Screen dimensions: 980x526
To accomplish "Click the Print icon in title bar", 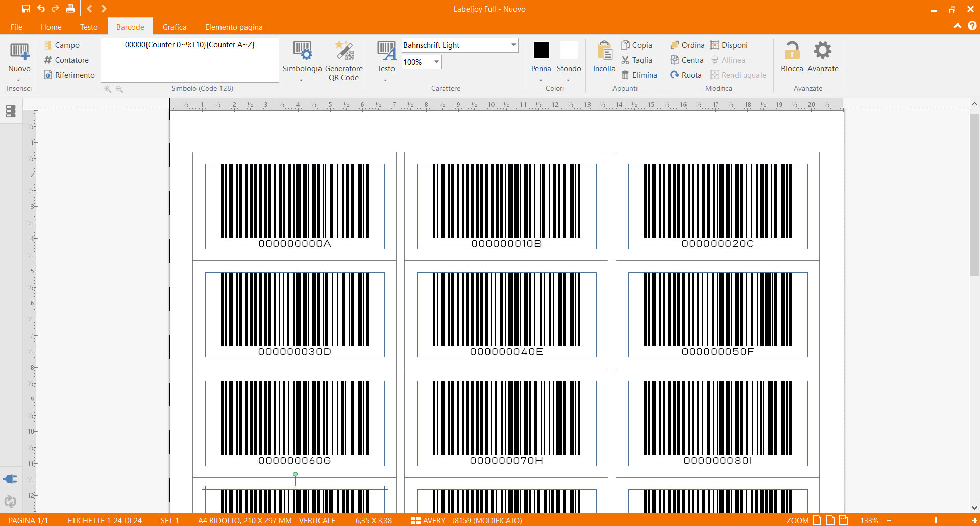I will tap(70, 9).
